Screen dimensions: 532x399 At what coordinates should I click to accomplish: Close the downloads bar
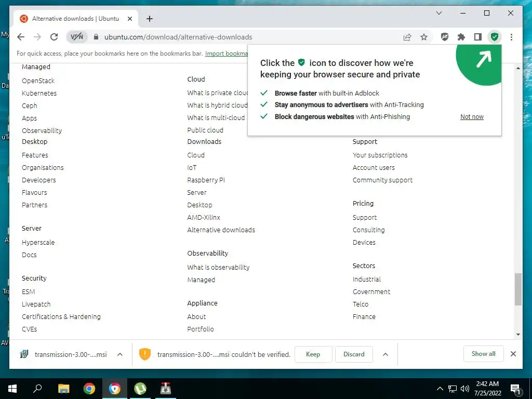(x=513, y=354)
